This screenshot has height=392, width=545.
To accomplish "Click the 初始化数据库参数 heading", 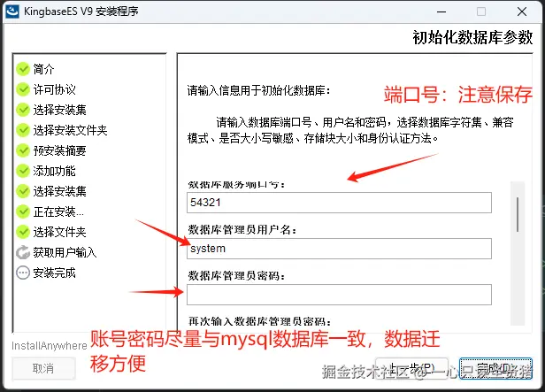I will point(472,37).
